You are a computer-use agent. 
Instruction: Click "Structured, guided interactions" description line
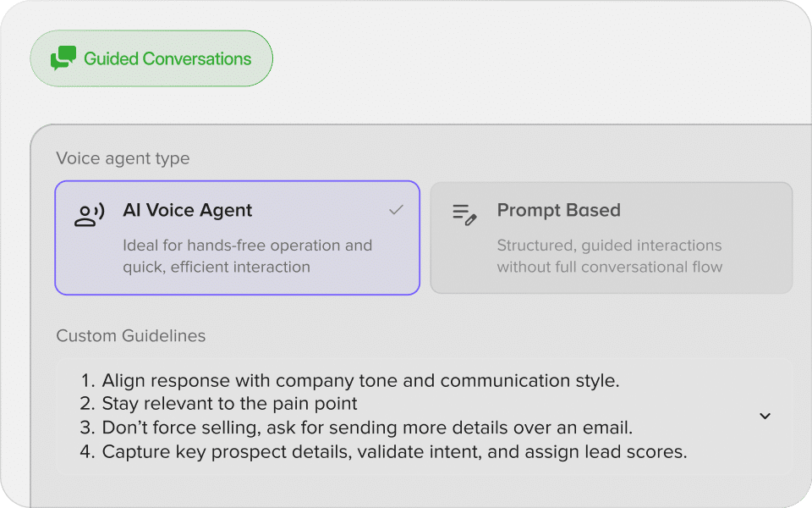609,246
